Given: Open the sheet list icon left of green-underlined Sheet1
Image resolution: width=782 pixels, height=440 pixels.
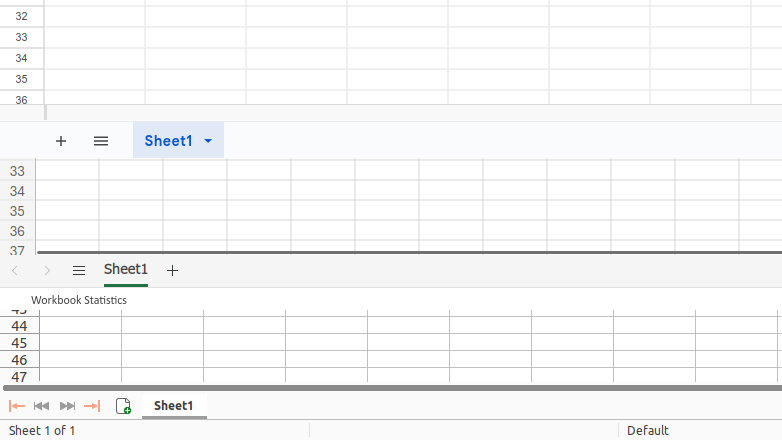Looking at the screenshot, I should pos(79,270).
